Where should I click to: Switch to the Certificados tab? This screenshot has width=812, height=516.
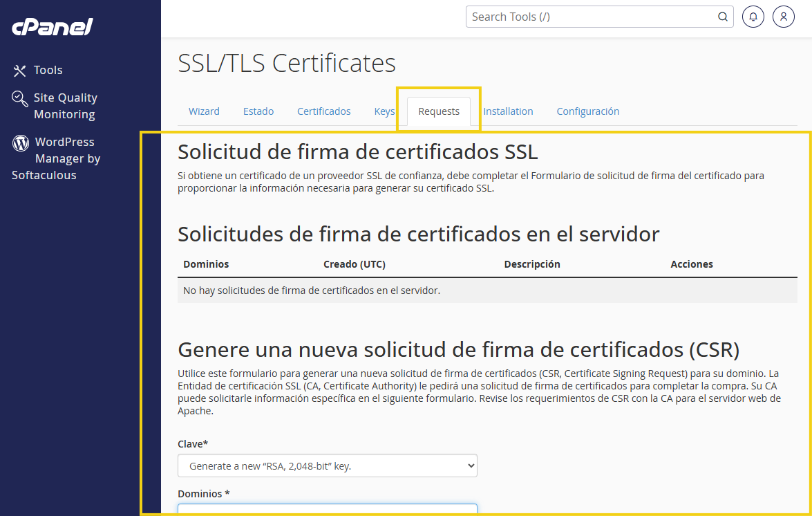pos(323,111)
